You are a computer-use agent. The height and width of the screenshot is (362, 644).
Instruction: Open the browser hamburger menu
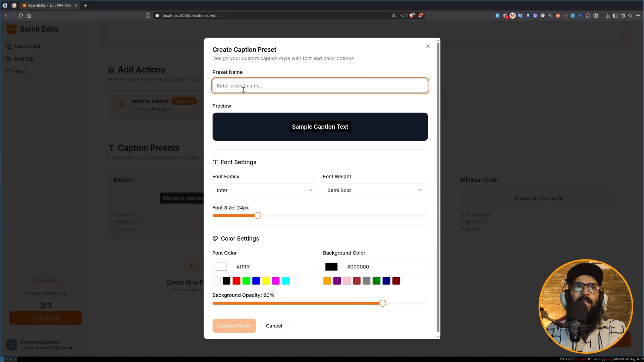coord(638,15)
